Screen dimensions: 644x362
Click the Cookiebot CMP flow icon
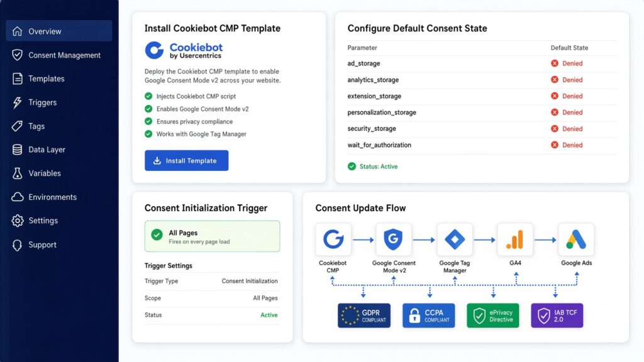(x=333, y=239)
